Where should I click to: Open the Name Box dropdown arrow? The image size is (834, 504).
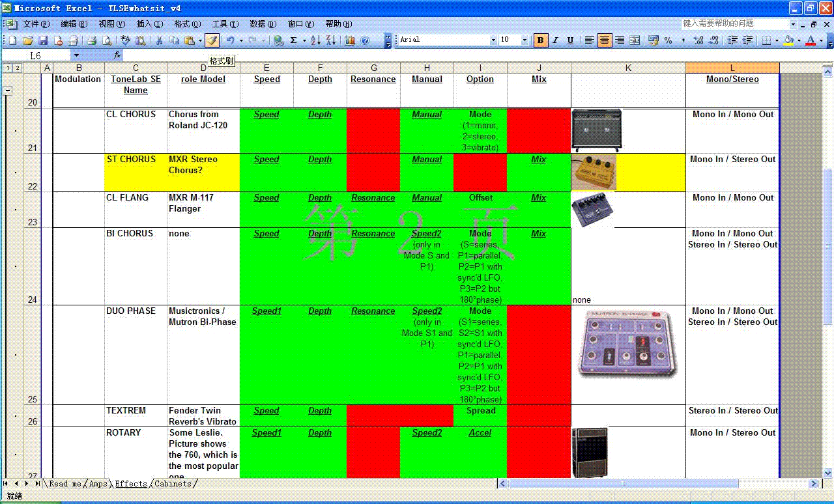(76, 55)
